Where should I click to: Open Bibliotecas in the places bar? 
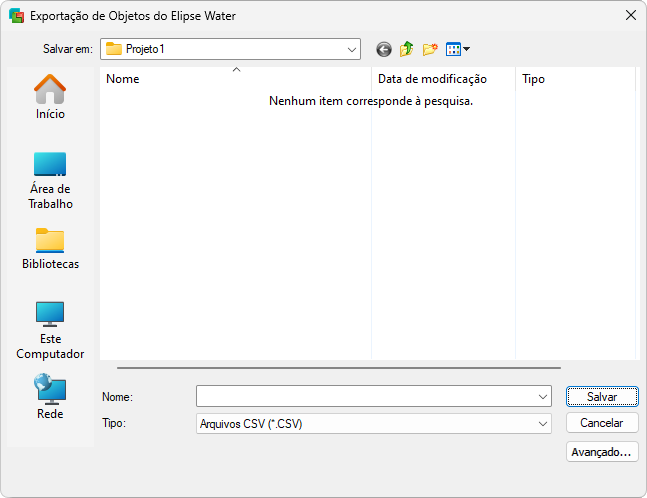[50, 249]
